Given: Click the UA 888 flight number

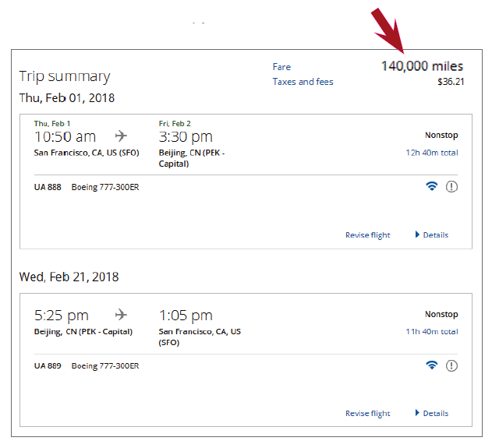Looking at the screenshot, I should click(48, 187).
